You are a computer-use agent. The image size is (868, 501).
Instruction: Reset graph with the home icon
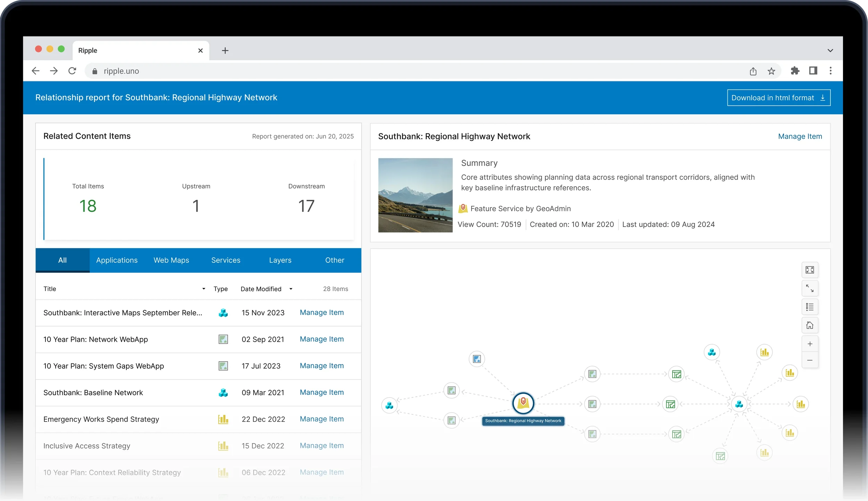(810, 325)
